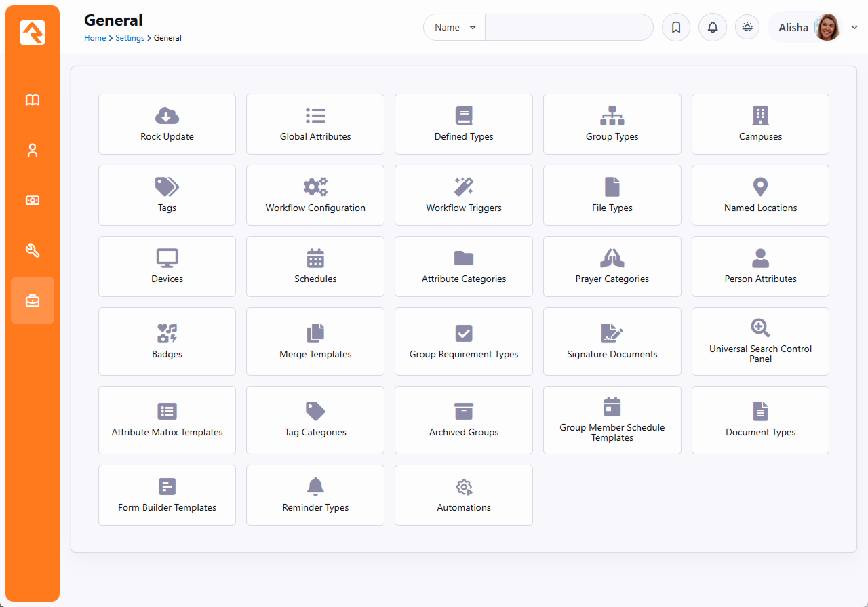Click Alisha's profile avatar photo

click(827, 28)
